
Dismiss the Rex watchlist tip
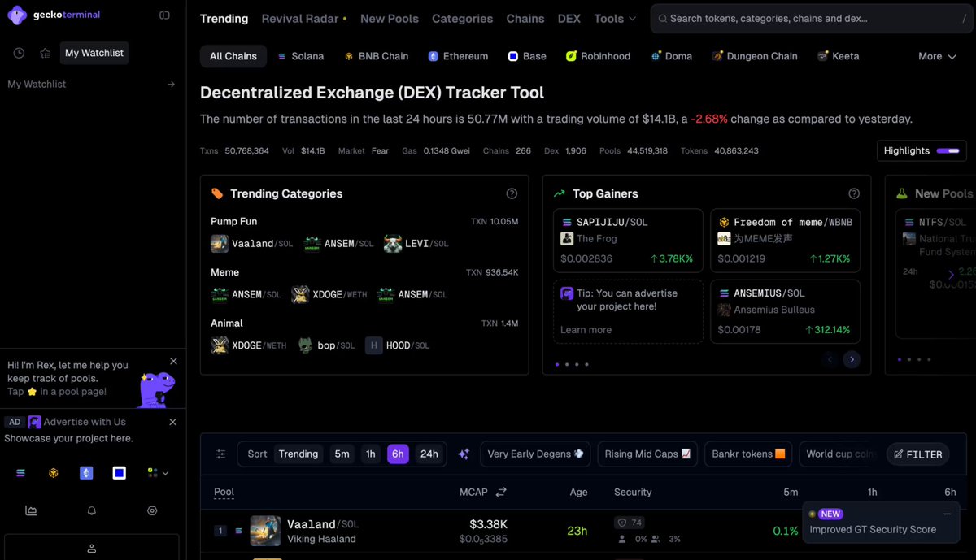pyautogui.click(x=173, y=362)
